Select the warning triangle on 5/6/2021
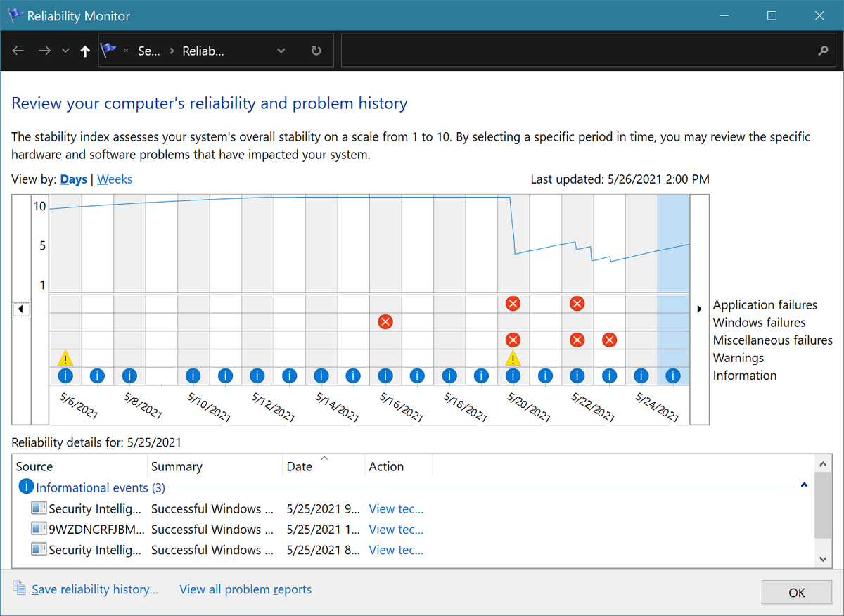This screenshot has height=616, width=844. coord(65,358)
